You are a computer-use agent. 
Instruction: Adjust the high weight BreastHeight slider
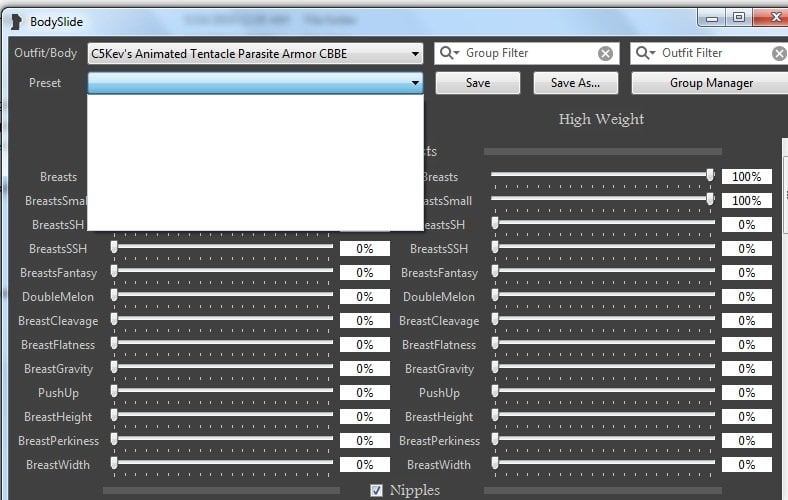(x=603, y=415)
